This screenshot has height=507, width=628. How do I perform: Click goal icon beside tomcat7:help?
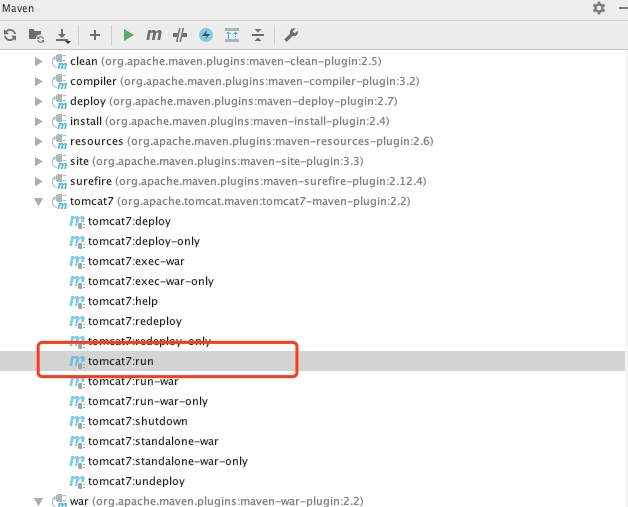point(77,302)
